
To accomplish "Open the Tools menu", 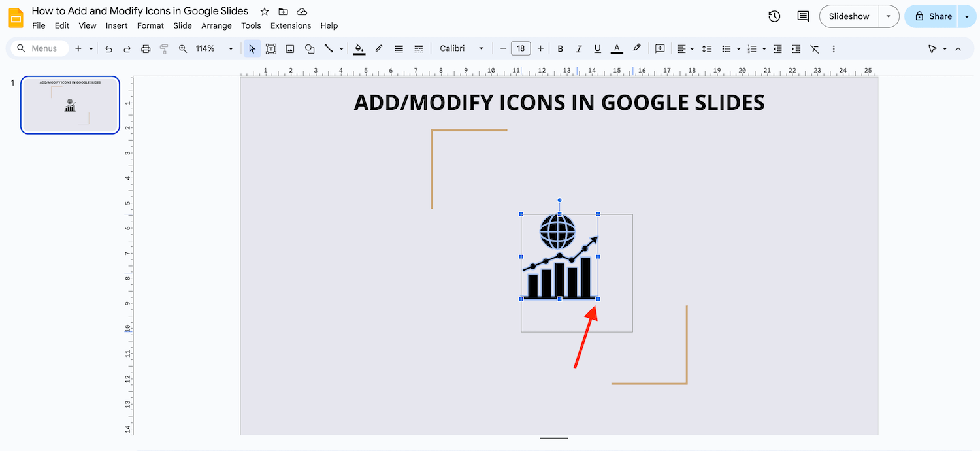I will 251,25.
